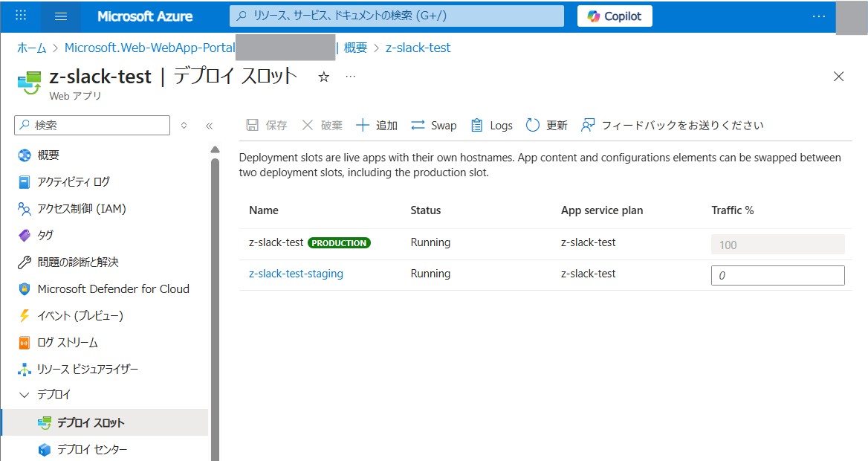Favorite this page with the star icon
Image resolution: width=868 pixels, height=461 pixels.
[x=324, y=77]
